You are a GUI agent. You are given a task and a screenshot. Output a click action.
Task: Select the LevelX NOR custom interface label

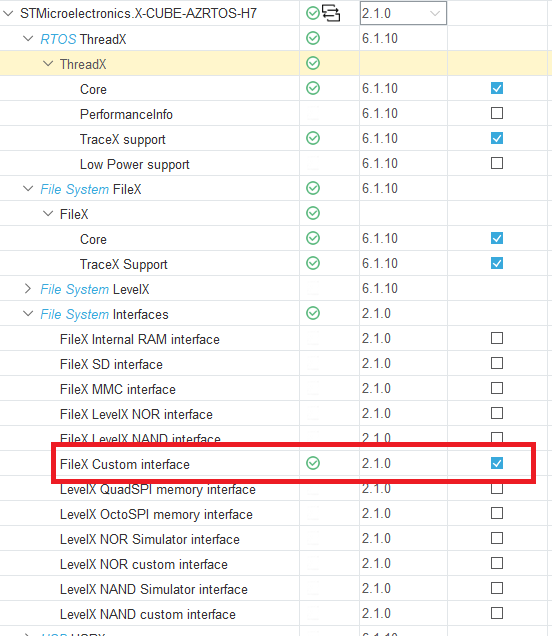pyautogui.click(x=144, y=564)
